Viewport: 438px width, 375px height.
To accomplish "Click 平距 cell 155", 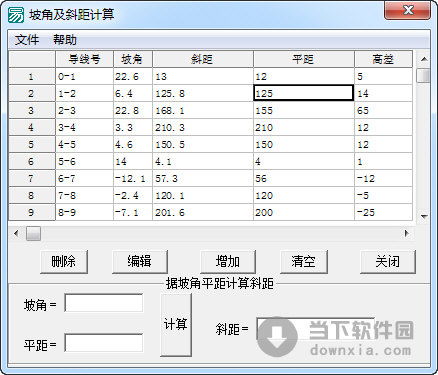I will coord(304,111).
